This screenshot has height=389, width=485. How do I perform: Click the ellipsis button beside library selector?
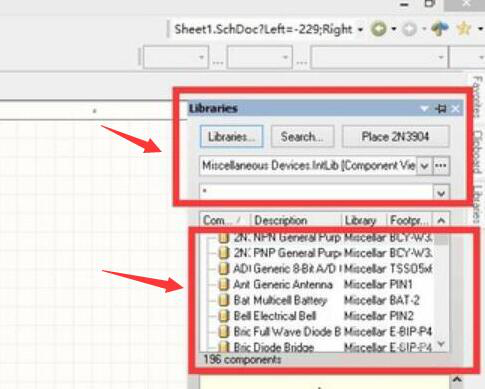[441, 166]
